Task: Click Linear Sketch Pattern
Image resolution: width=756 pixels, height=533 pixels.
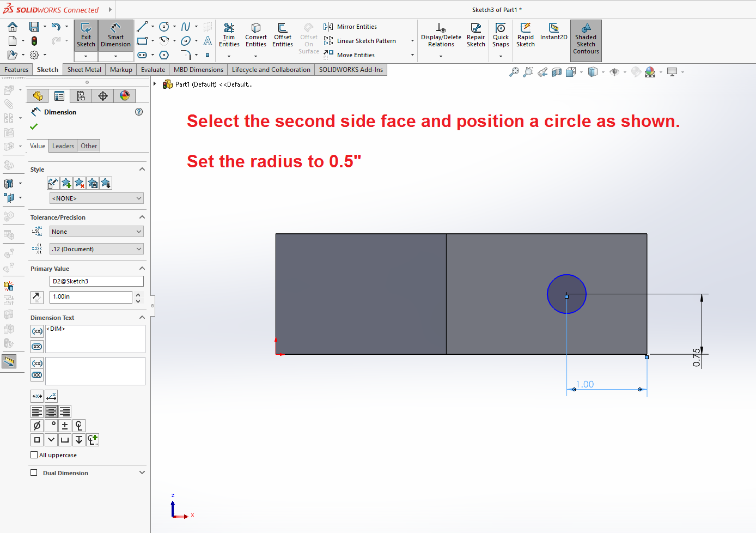Action: (x=365, y=41)
